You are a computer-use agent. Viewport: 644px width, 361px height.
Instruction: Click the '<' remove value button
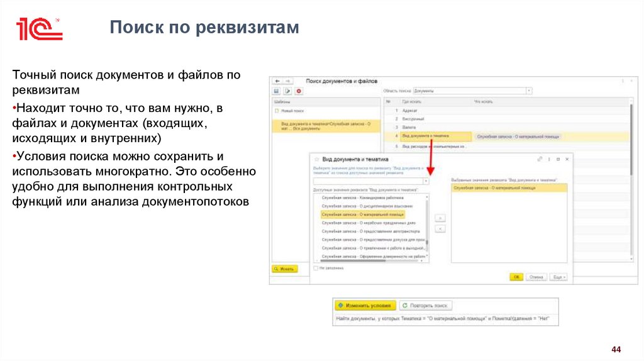click(440, 229)
